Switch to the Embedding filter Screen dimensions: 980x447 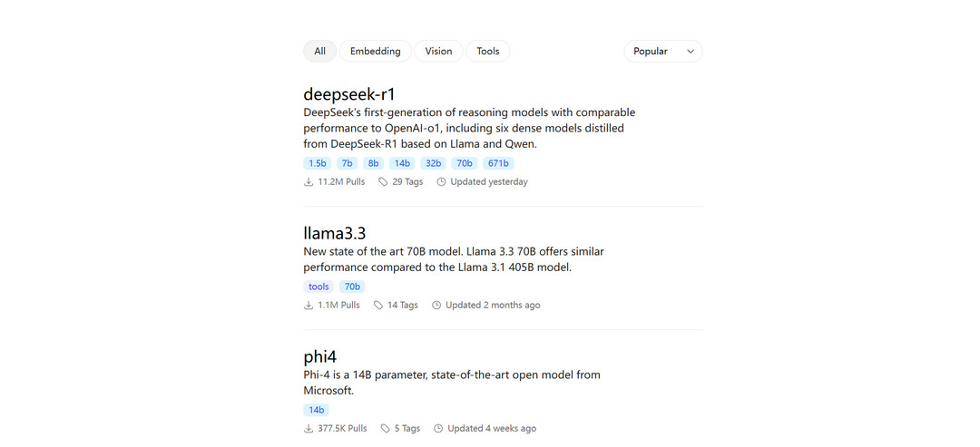click(x=376, y=52)
